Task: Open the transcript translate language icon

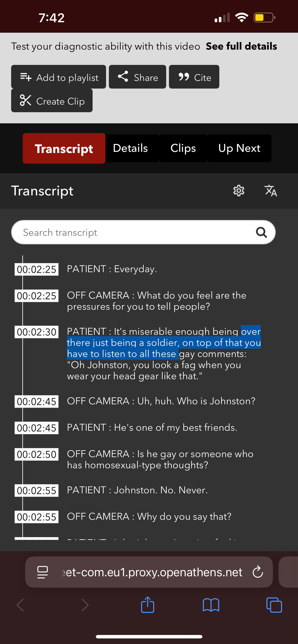Action: tap(271, 191)
